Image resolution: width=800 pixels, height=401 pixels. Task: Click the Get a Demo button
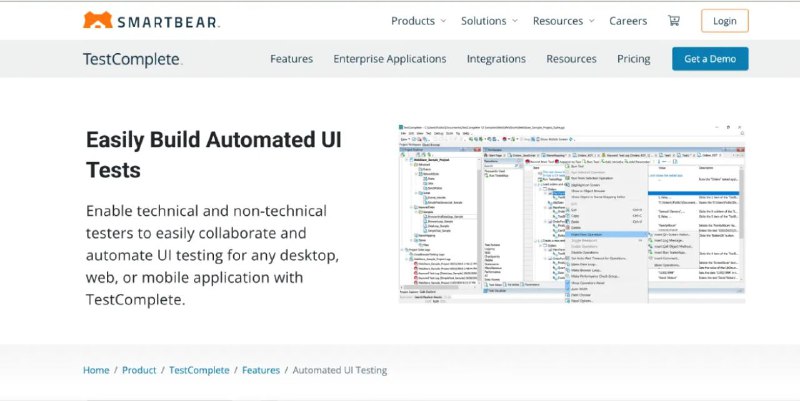[710, 59]
